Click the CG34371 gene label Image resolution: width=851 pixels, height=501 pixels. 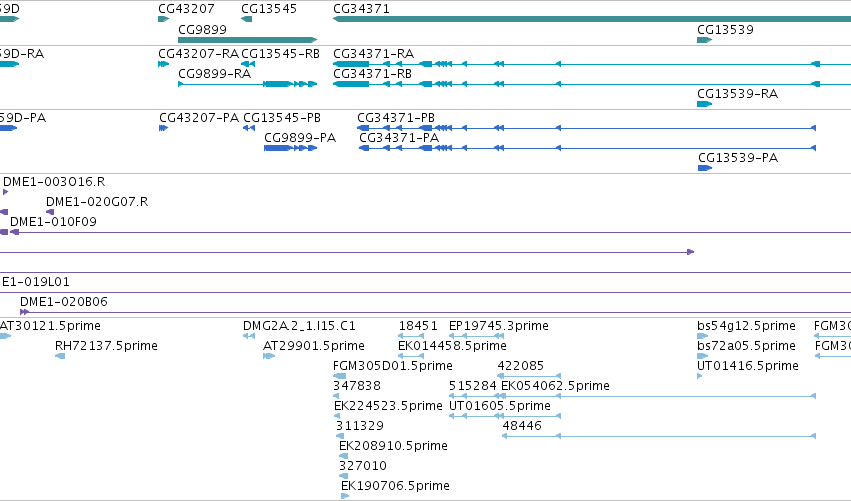click(361, 9)
